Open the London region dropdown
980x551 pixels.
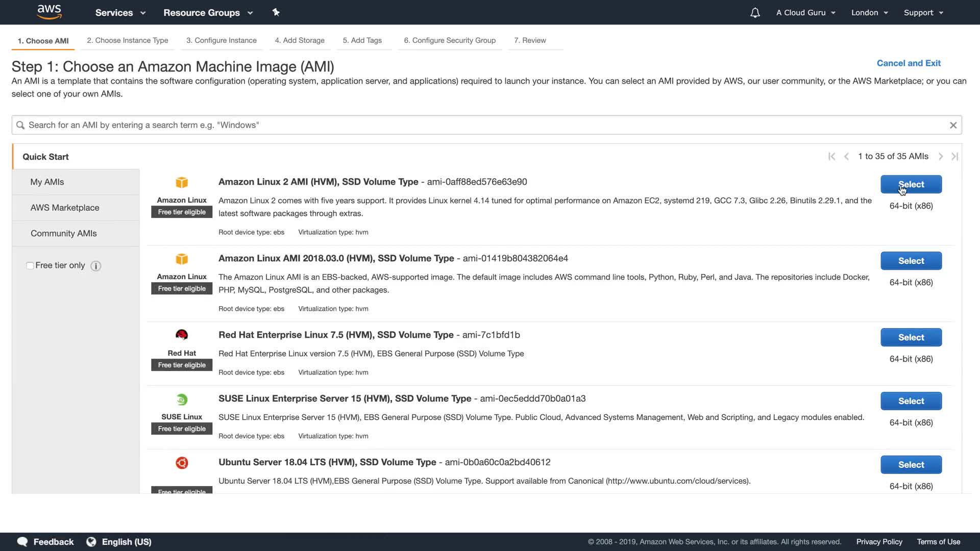tap(869, 13)
